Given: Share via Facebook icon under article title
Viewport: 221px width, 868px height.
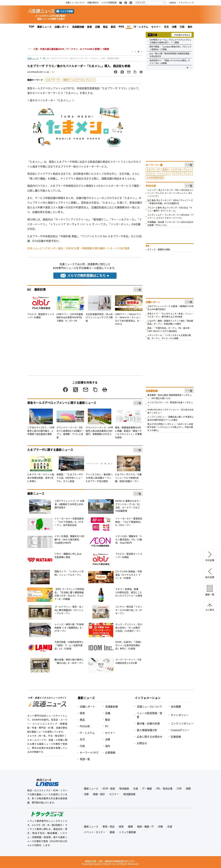Looking at the screenshot, I should (x=116, y=72).
